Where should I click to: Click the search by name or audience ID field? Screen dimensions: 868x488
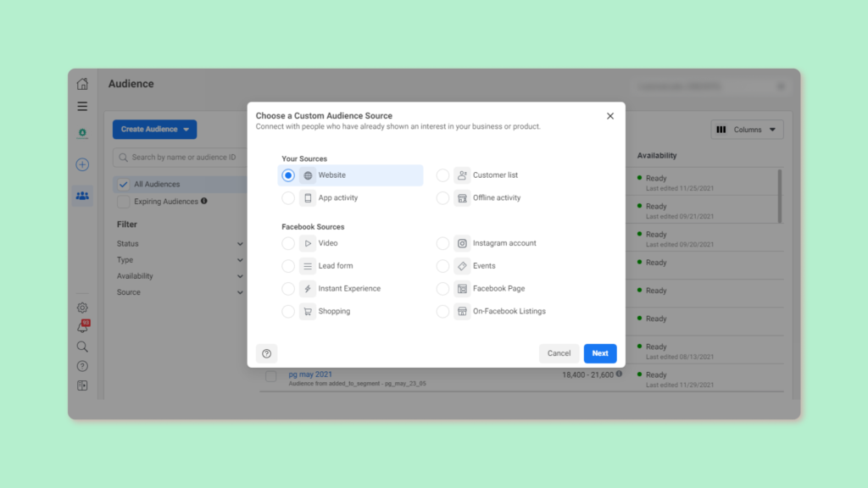tap(180, 158)
